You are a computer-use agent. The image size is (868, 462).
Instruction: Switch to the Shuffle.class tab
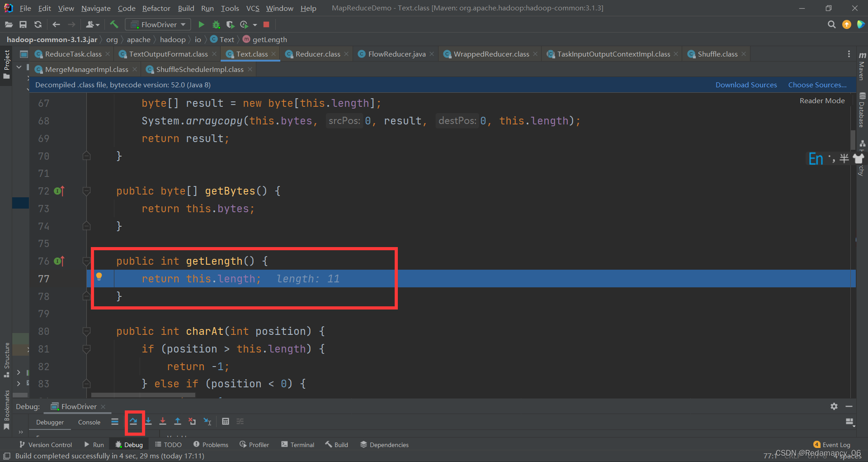717,54
